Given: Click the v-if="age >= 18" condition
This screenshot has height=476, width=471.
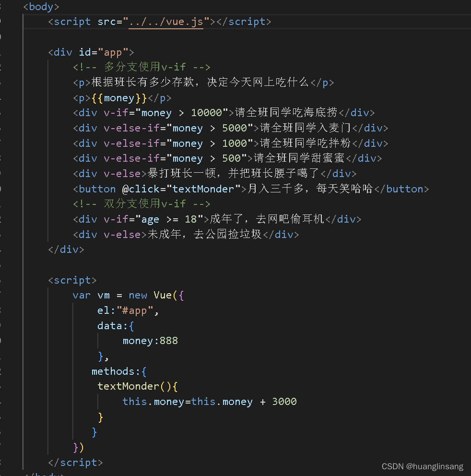Looking at the screenshot, I should click(x=153, y=219).
